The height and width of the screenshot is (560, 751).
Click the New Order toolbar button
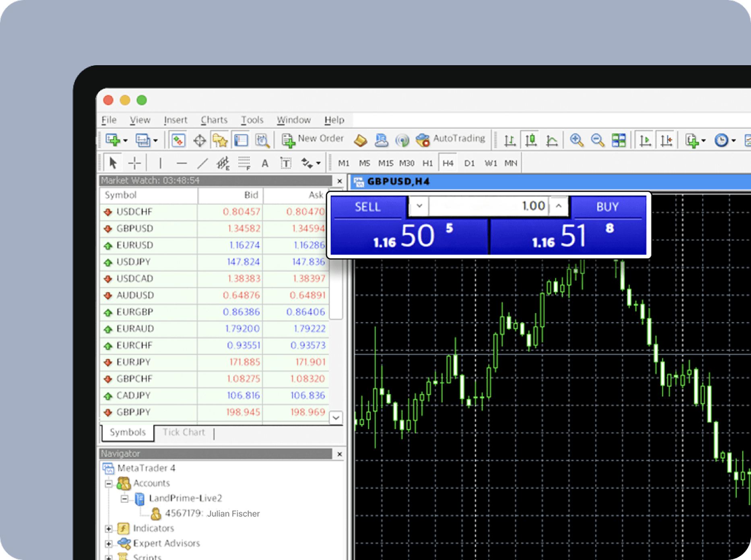[313, 140]
